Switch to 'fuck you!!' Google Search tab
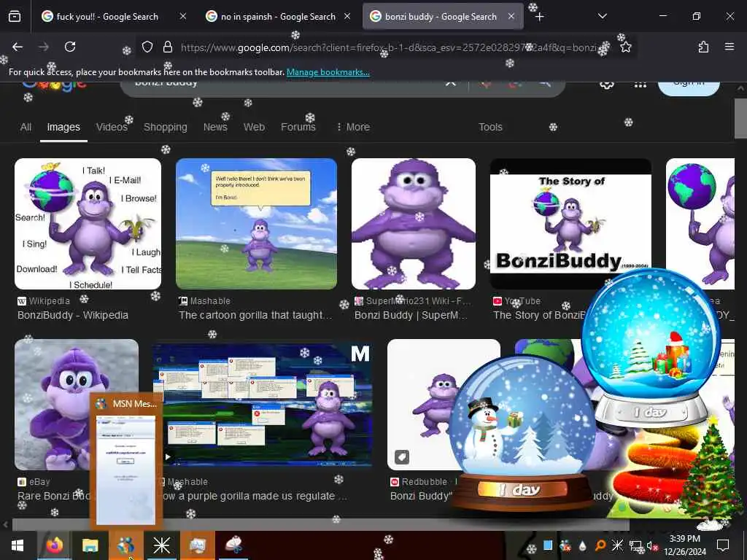Image resolution: width=747 pixels, height=560 pixels. coord(114,17)
